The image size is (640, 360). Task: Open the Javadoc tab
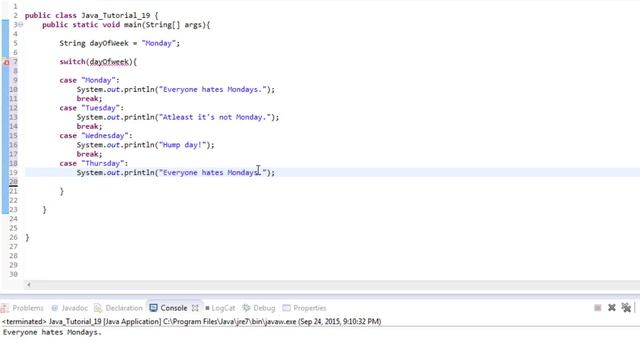click(x=69, y=308)
